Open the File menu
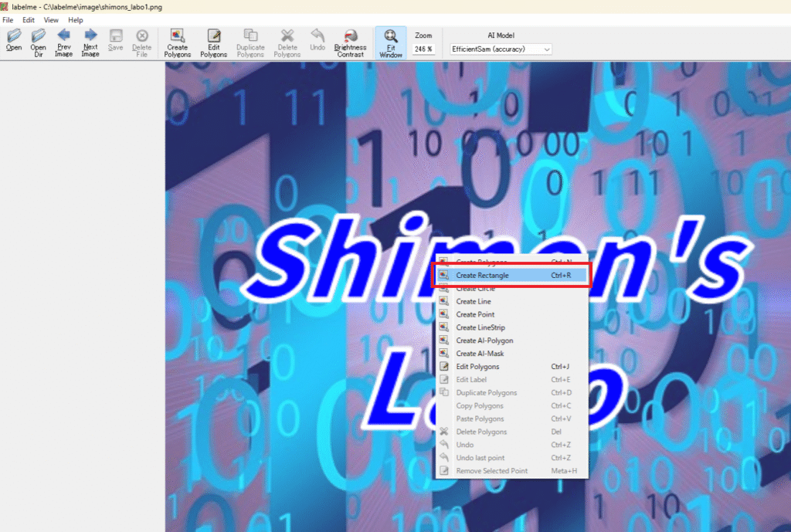The width and height of the screenshot is (791, 532). tap(8, 20)
